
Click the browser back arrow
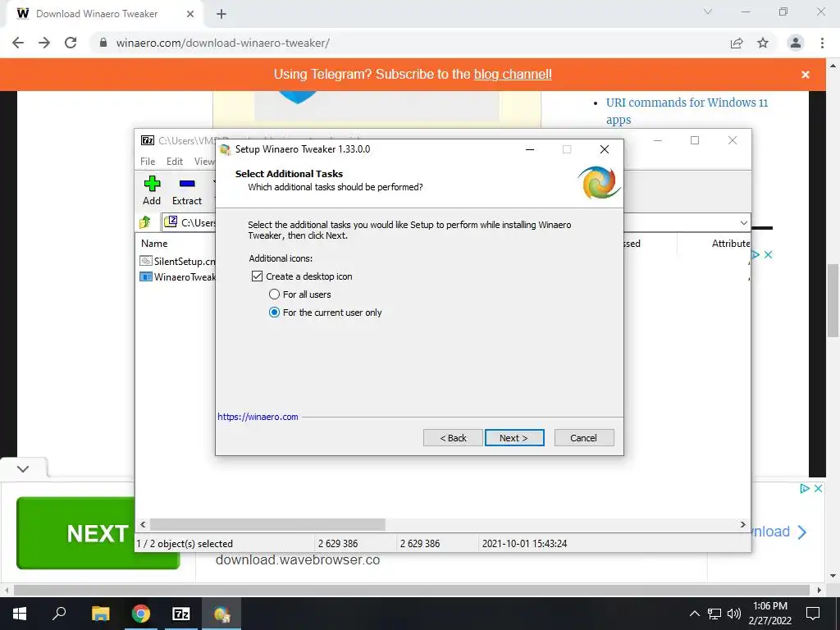click(x=18, y=43)
